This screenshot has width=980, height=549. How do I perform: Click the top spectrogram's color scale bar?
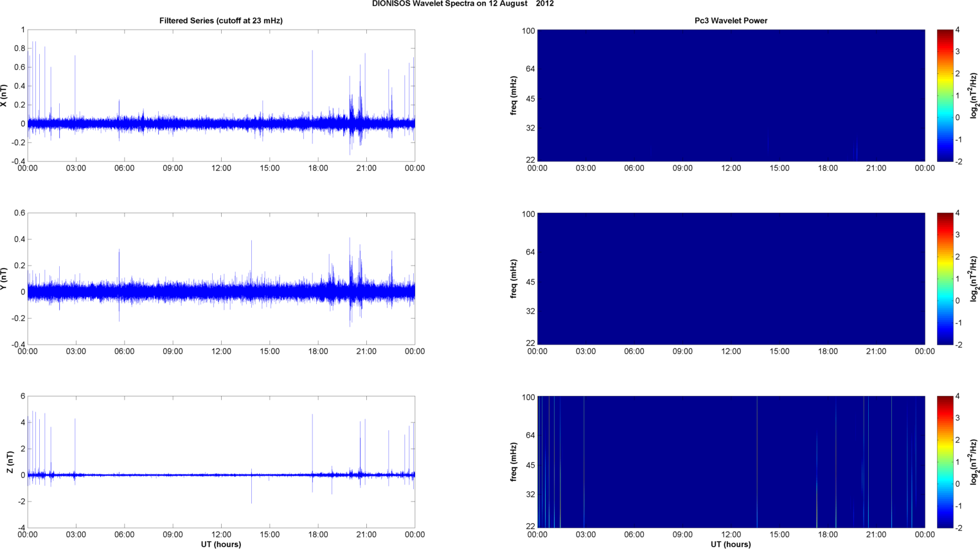click(x=945, y=96)
